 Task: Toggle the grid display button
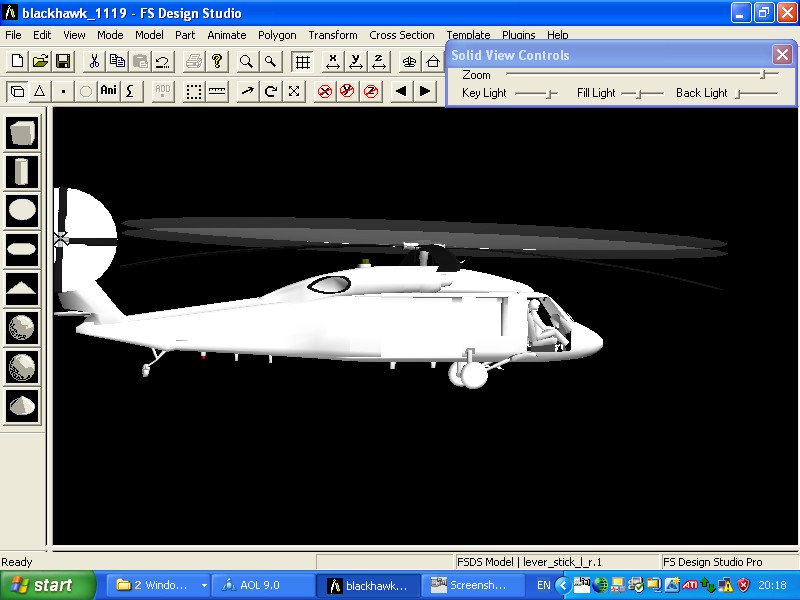(301, 62)
